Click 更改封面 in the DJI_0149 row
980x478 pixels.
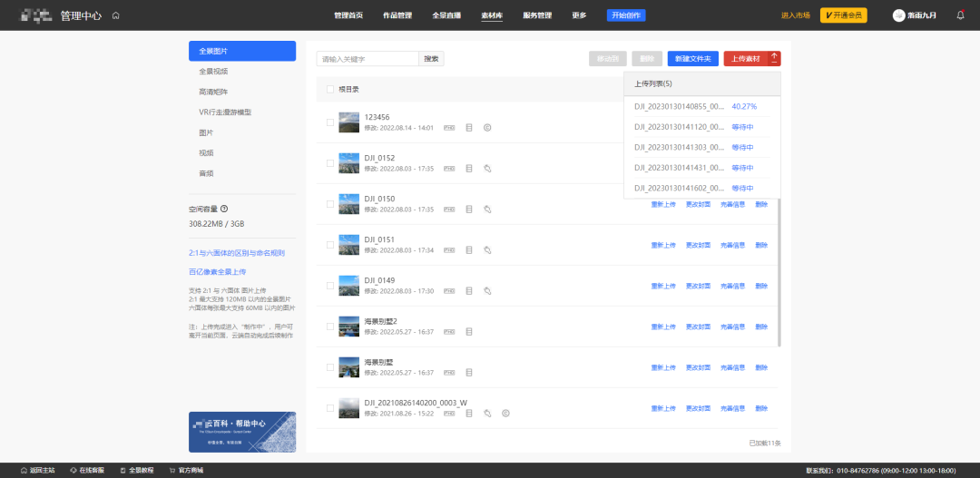pos(698,286)
